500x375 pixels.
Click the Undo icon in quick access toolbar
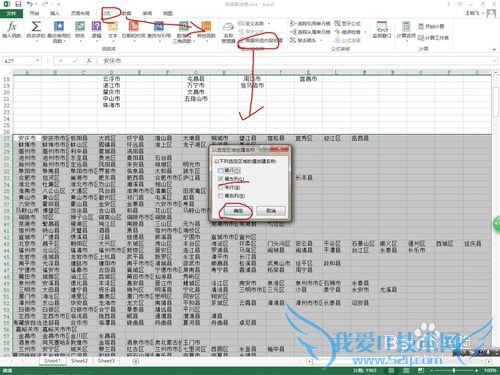(x=30, y=4)
